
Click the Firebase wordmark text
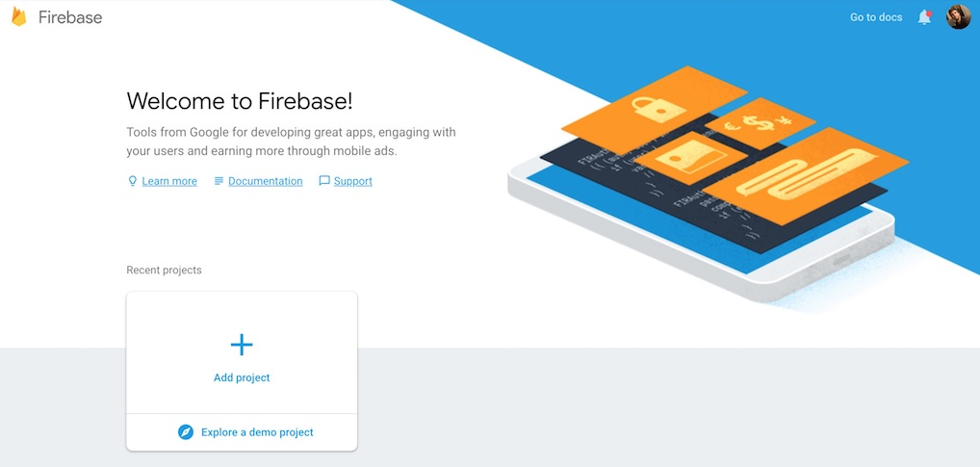70,17
